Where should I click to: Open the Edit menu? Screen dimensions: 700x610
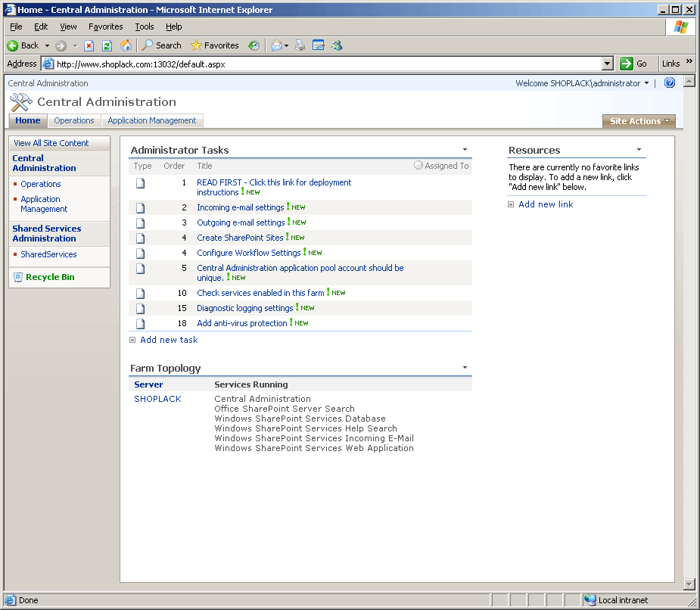click(x=41, y=26)
